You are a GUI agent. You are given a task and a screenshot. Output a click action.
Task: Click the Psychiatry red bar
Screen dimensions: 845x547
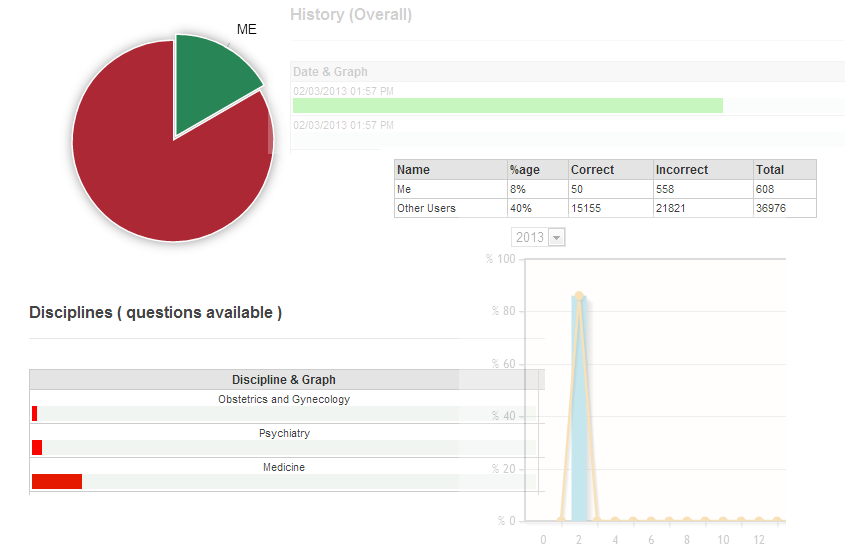[x=37, y=447]
